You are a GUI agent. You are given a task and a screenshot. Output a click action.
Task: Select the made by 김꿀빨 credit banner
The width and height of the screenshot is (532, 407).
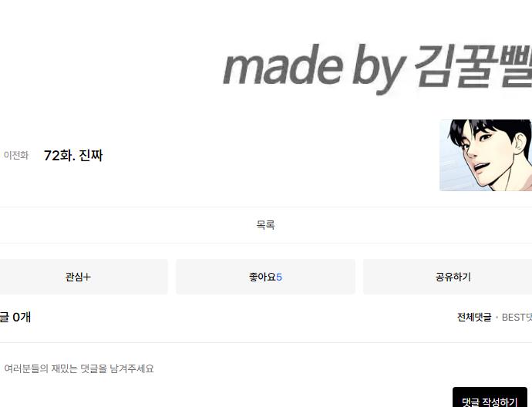(x=377, y=68)
